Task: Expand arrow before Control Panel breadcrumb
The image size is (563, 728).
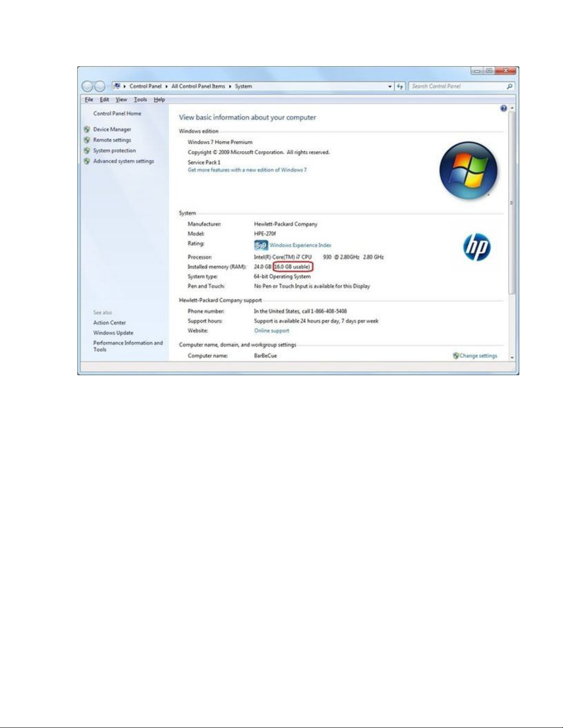Action: click(125, 86)
